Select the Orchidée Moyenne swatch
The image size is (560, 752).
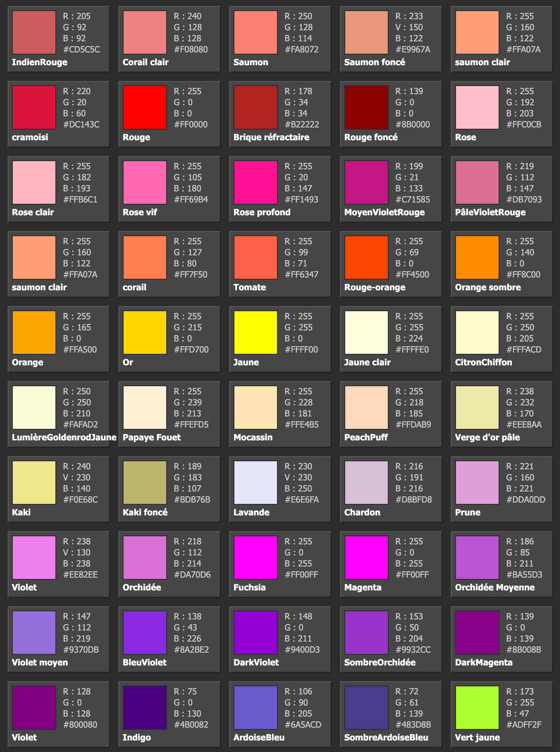click(477, 558)
